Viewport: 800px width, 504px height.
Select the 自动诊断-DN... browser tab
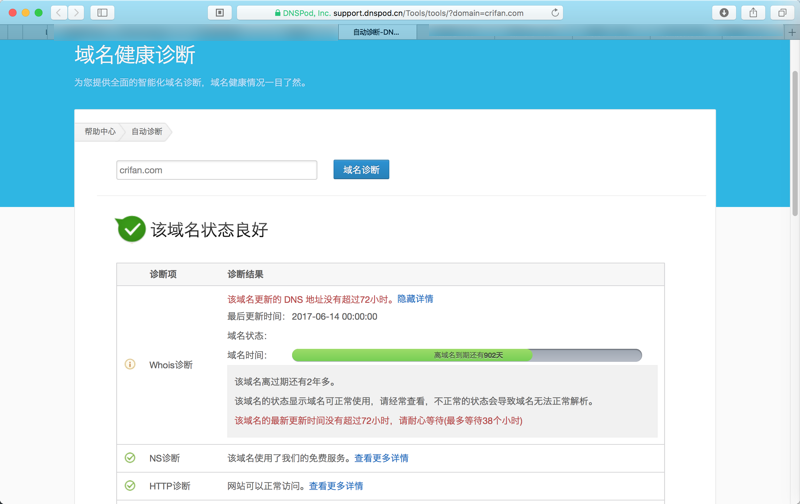tap(377, 32)
